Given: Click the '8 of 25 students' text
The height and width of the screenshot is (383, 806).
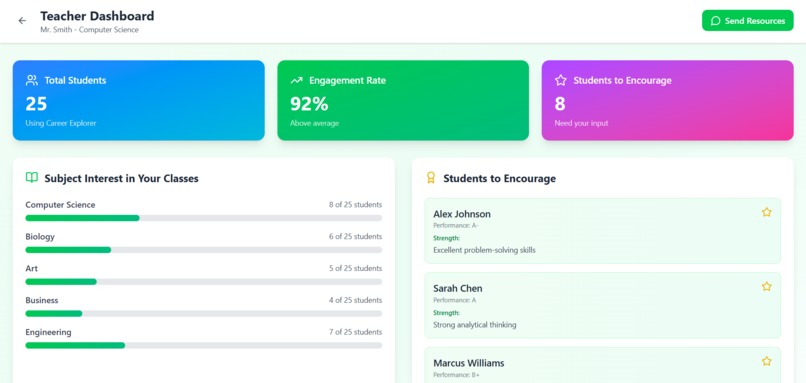Looking at the screenshot, I should pyautogui.click(x=355, y=205).
